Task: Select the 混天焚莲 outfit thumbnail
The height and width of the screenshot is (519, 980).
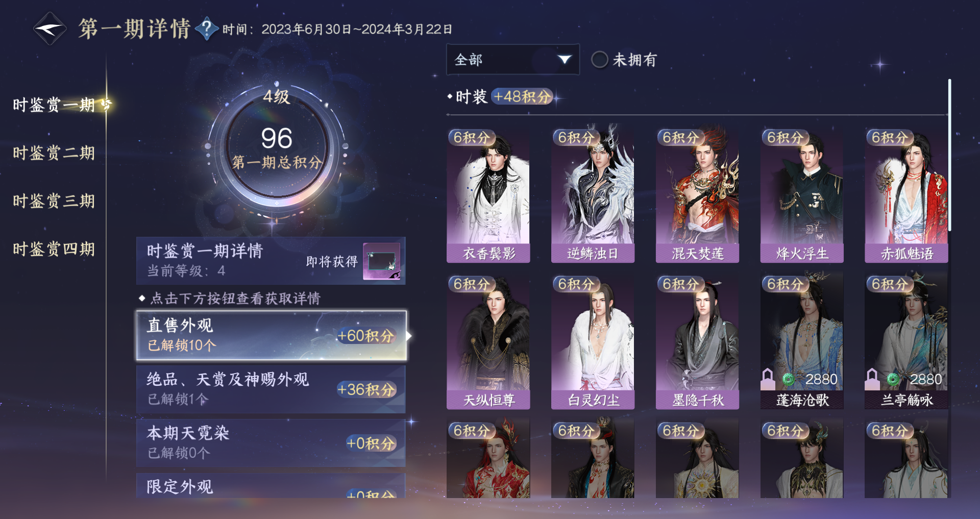Action: 697,196
